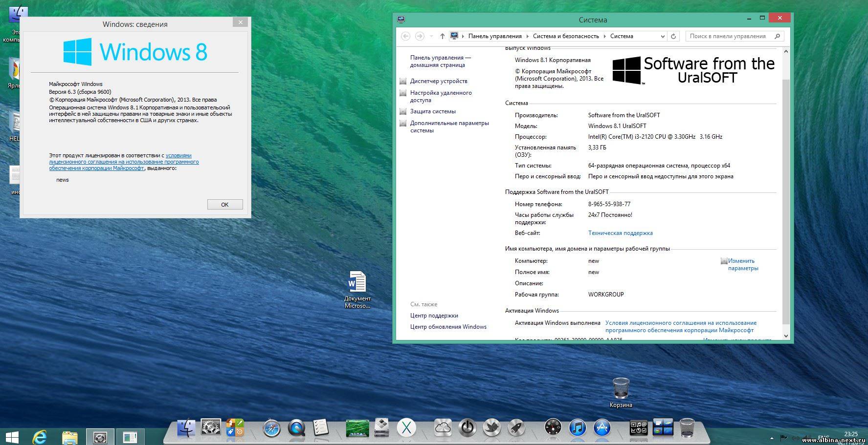
Task: Click scroll up arrow in Система window
Action: [x=786, y=51]
